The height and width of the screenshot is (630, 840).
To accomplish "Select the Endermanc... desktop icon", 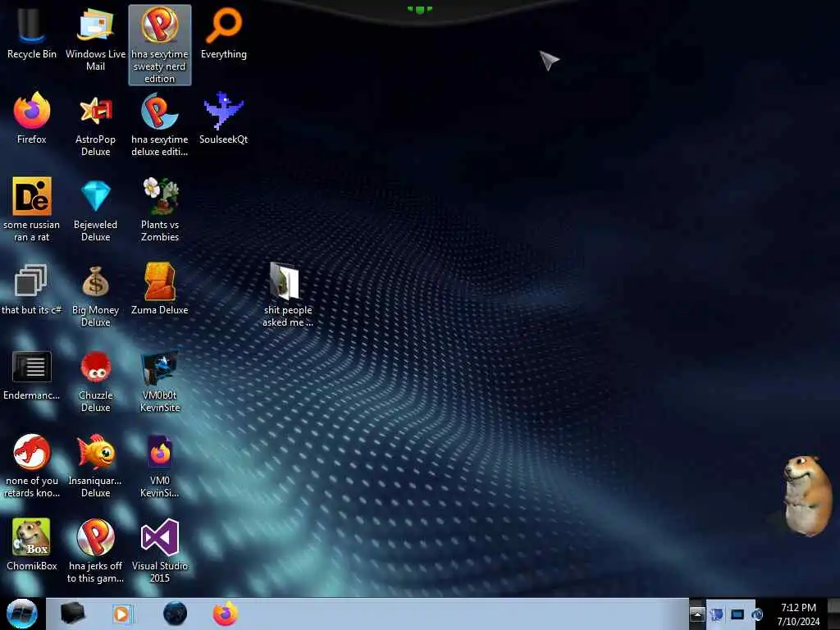I will coord(32,375).
